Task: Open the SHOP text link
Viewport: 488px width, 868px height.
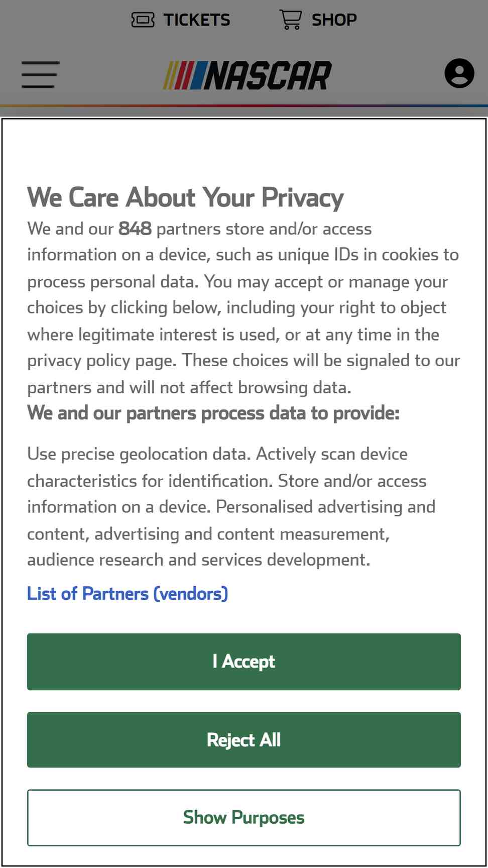Action: 334,20
